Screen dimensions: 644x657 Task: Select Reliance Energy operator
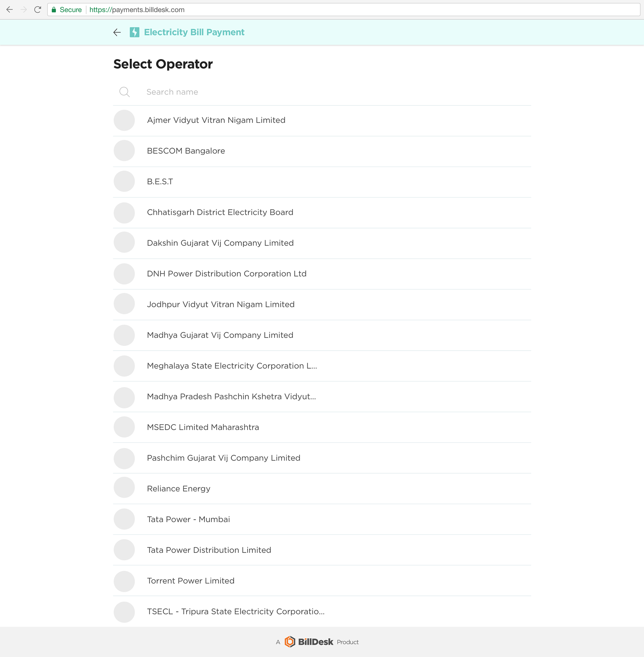click(322, 489)
